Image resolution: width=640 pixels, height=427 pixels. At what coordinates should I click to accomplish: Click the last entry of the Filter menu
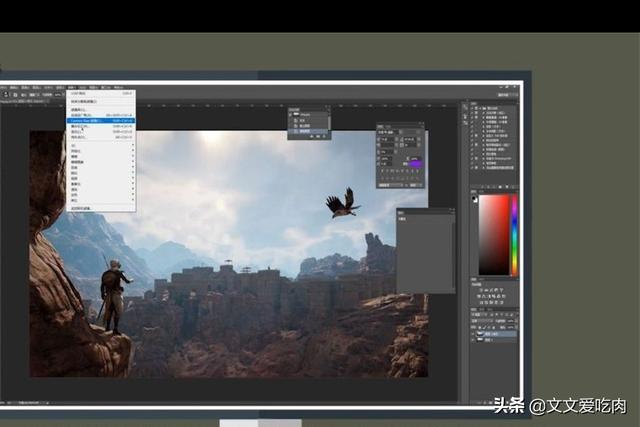(101, 208)
